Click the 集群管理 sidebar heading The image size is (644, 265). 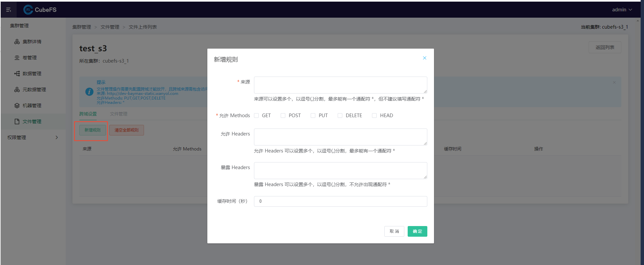19,26
